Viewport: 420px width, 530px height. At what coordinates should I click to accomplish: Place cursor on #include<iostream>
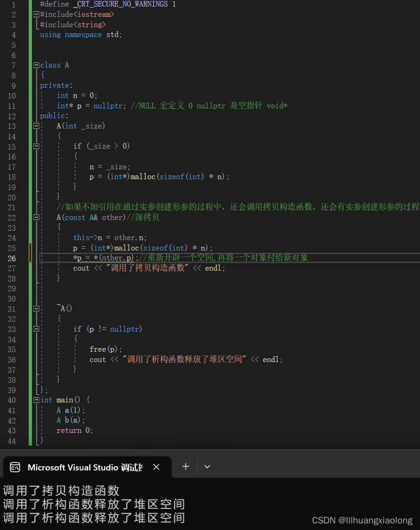(x=77, y=15)
